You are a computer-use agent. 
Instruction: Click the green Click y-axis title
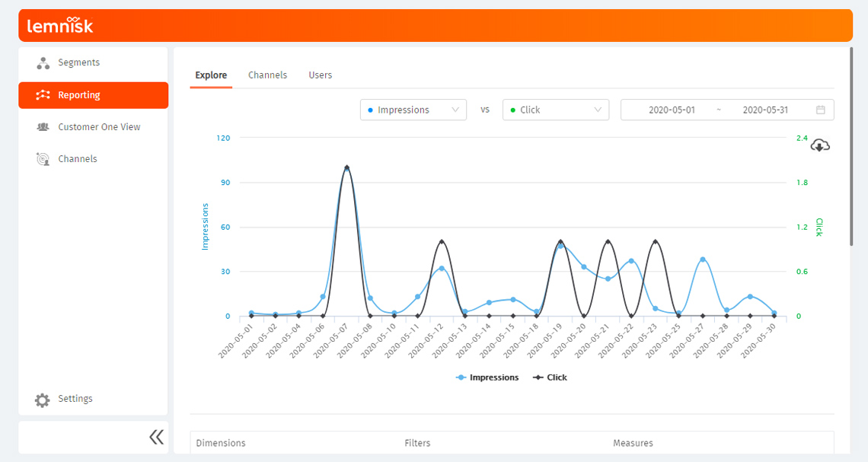tap(819, 228)
